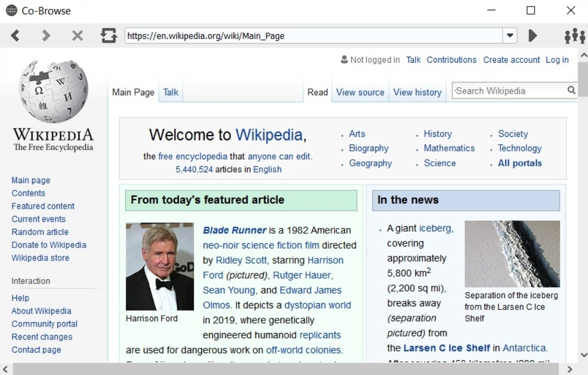The width and height of the screenshot is (588, 375).
Task: Click the Log in link
Action: click(557, 60)
